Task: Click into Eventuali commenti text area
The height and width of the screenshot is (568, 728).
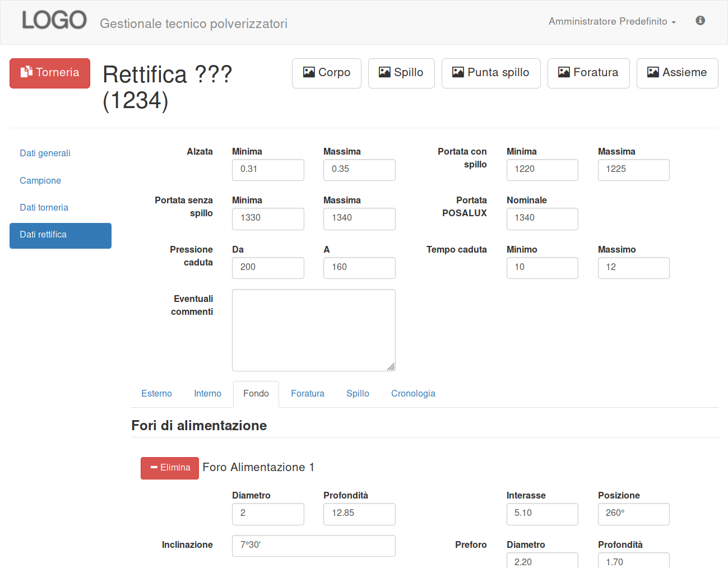Action: pos(314,330)
